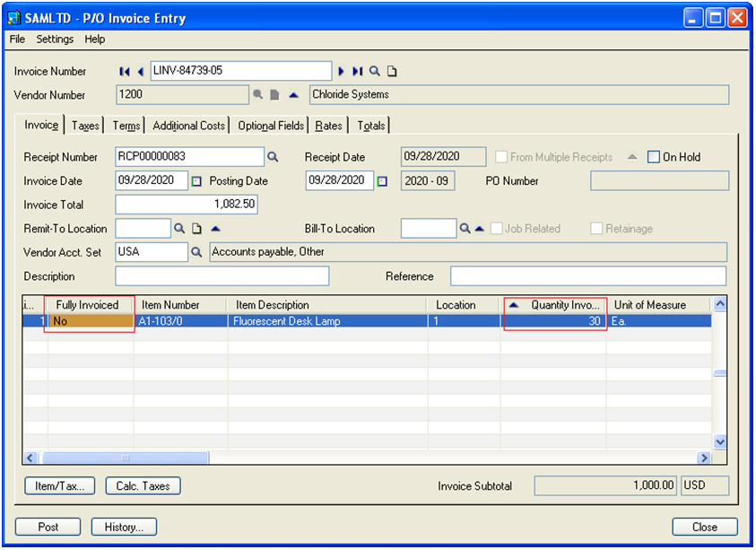Expand From Multiple Receipts zoom arrow

[632, 157]
